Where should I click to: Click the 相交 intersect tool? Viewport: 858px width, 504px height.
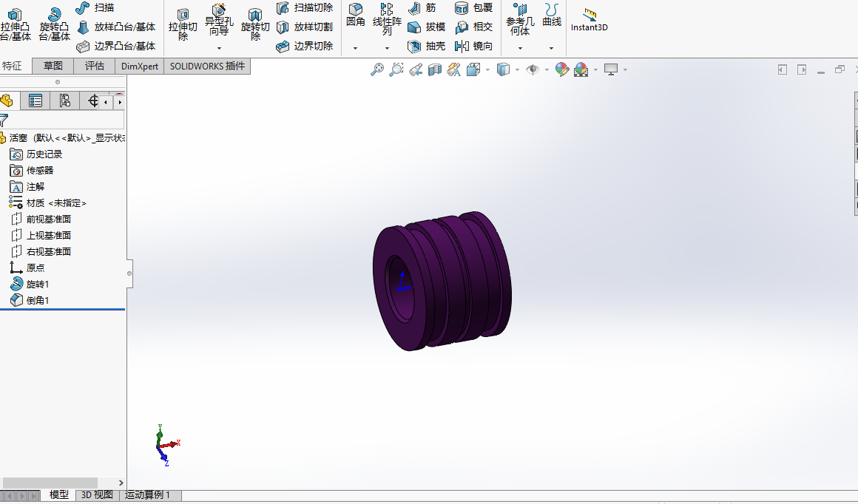(x=474, y=27)
